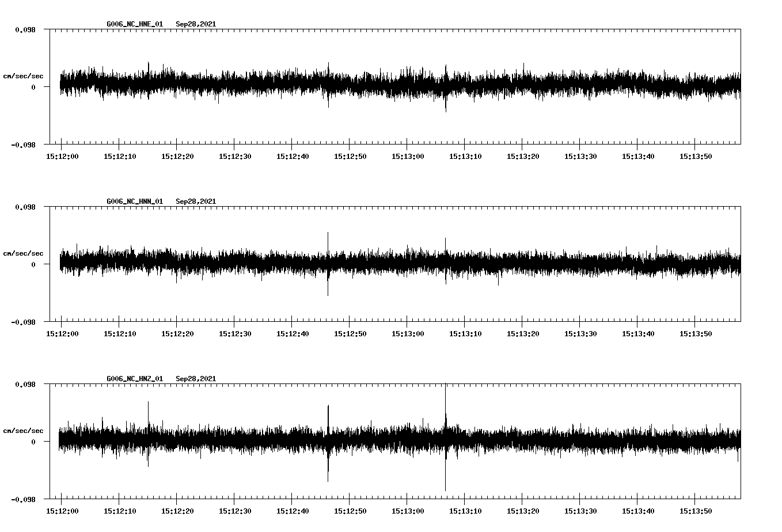The height and width of the screenshot is (532, 782).
Task: Click the 15:13:50 time label under the HNE plot
Action: point(696,156)
